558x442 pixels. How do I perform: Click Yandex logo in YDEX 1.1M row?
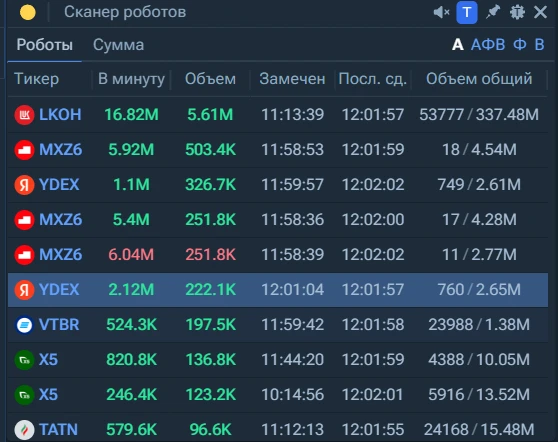click(x=24, y=185)
